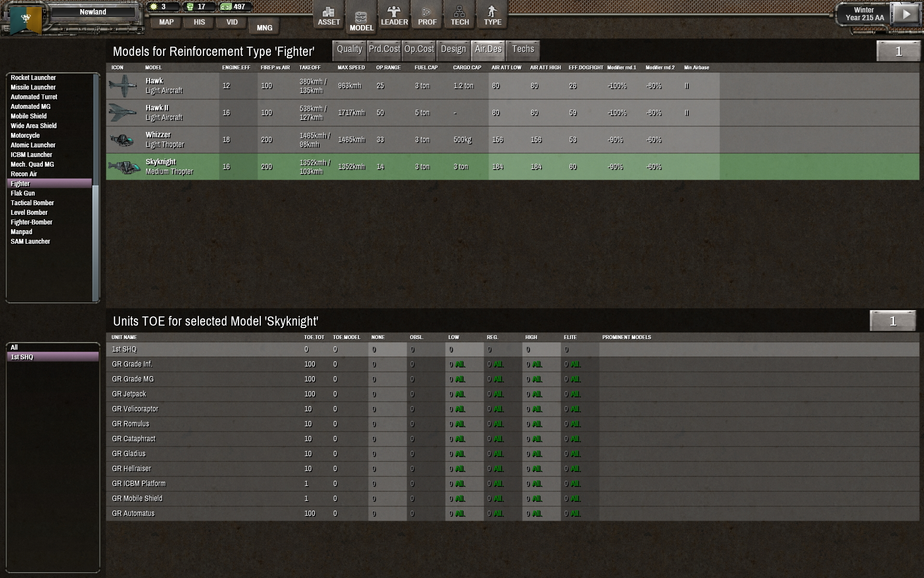
Task: Switch to the Quality tab
Action: (x=349, y=49)
